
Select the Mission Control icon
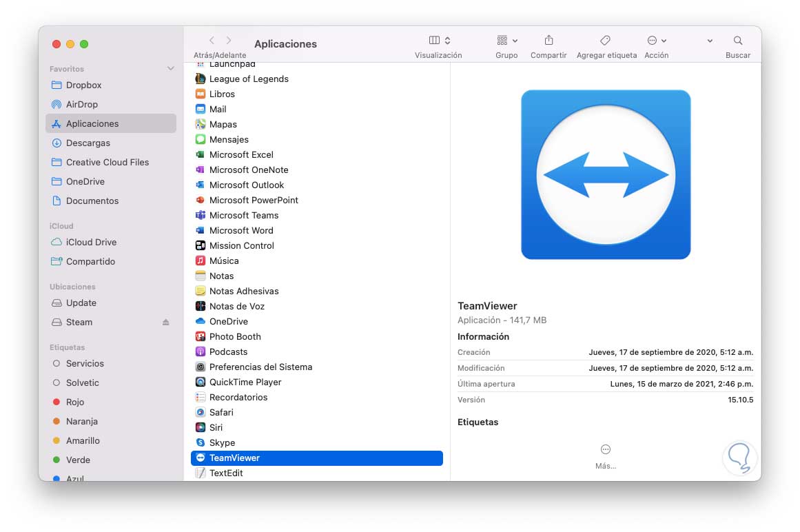click(x=201, y=245)
